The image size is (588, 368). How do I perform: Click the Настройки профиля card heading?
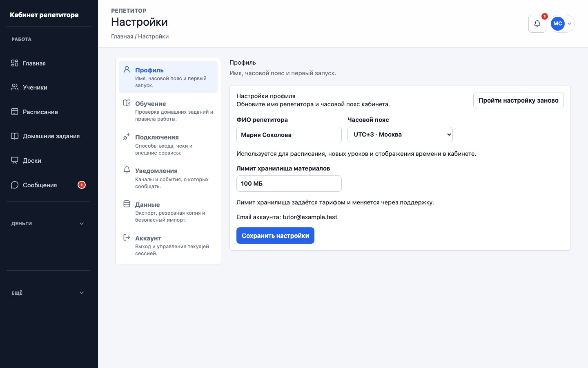point(266,96)
